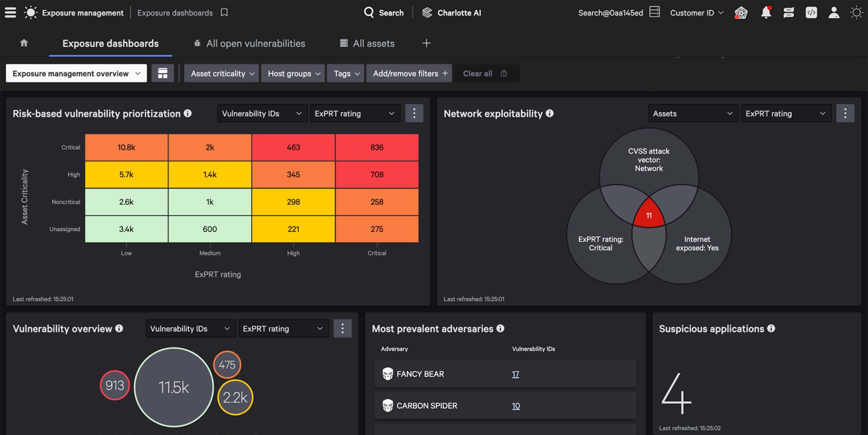Image resolution: width=868 pixels, height=435 pixels.
Task: Click the FANCY BEAR adversary icon
Action: [x=388, y=374]
